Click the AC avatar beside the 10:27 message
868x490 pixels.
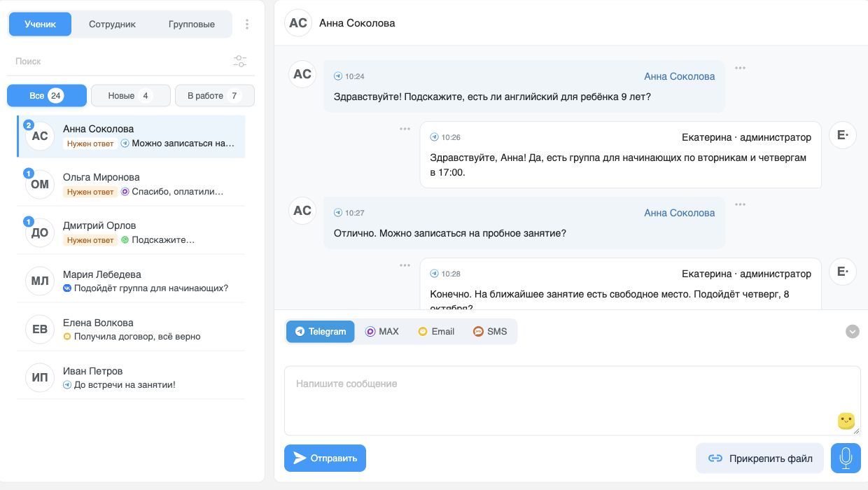[x=302, y=211]
